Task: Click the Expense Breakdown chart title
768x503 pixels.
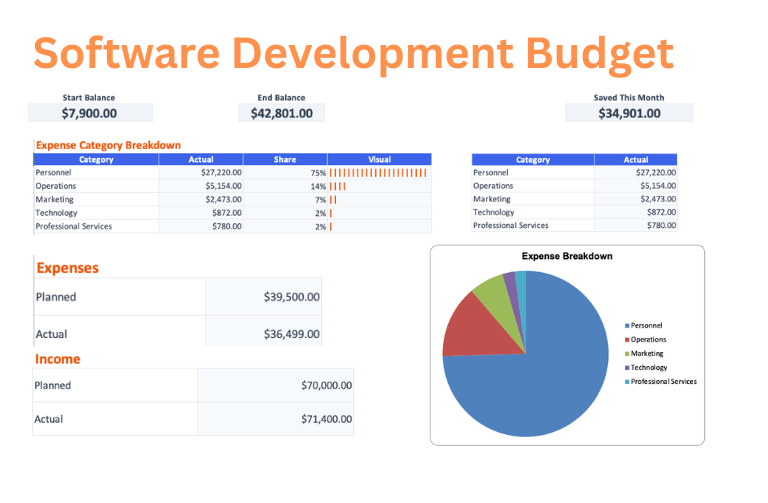Action: pyautogui.click(x=567, y=256)
